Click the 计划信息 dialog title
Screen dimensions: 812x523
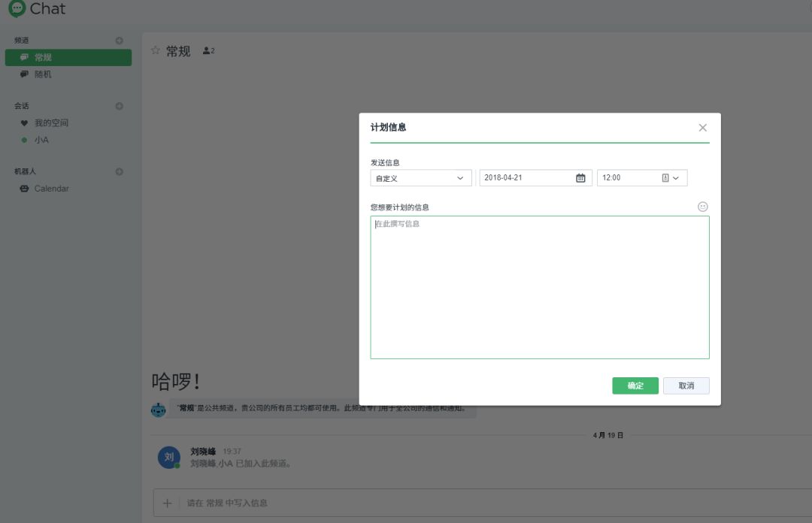[x=389, y=128]
